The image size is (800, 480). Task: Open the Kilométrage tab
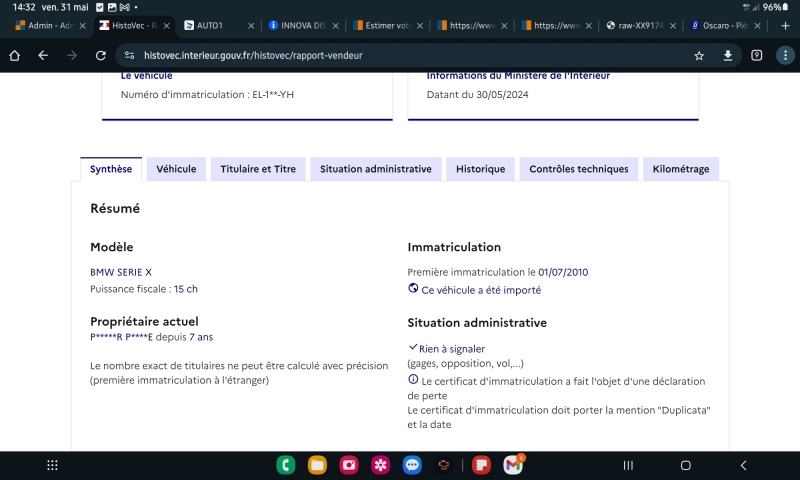(x=681, y=169)
